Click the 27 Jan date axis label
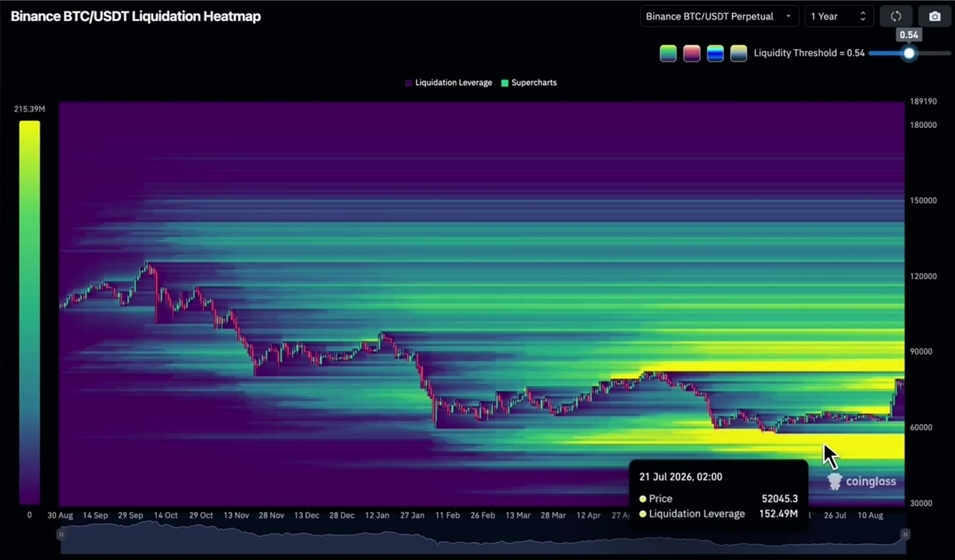Viewport: 955px width, 560px height. coord(412,516)
